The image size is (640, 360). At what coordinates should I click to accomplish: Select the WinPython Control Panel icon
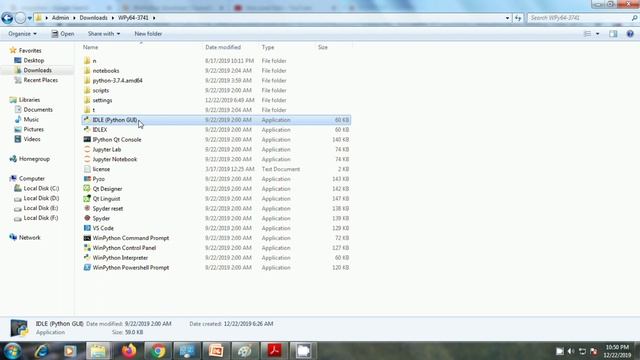point(87,248)
